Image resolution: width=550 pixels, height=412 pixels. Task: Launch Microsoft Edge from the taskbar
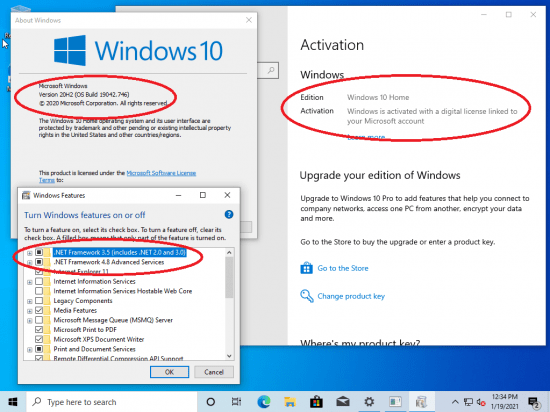tap(263, 402)
